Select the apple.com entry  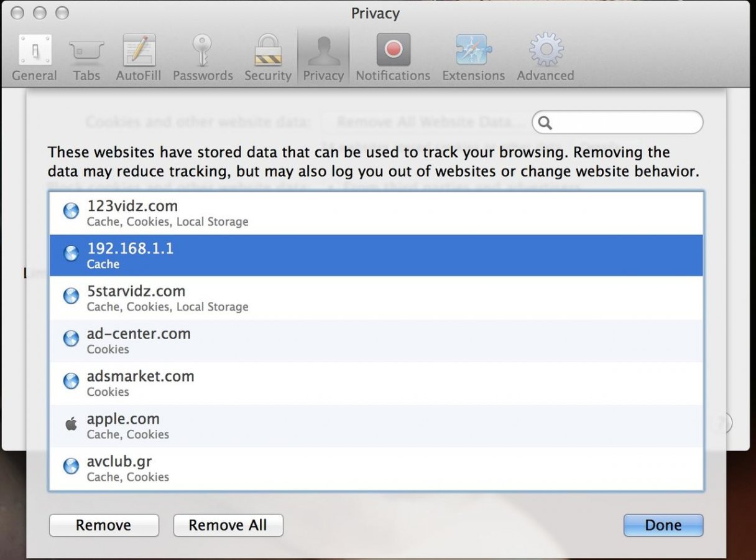coord(376,426)
